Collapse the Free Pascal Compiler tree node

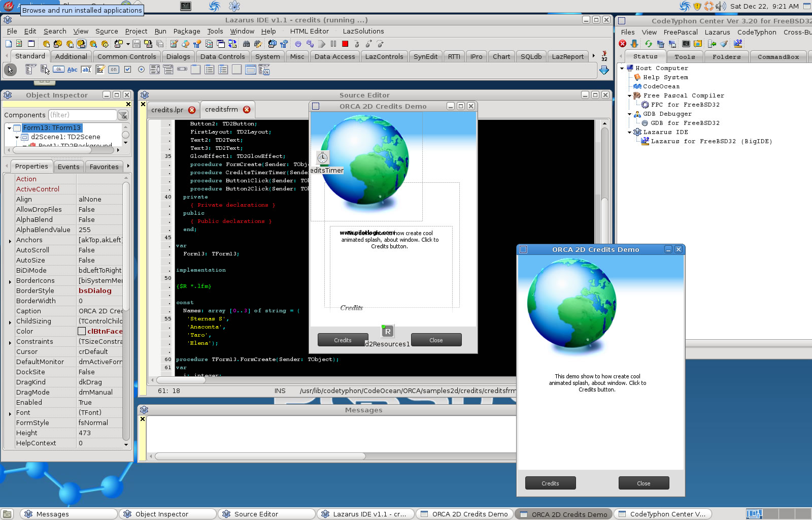(x=630, y=95)
